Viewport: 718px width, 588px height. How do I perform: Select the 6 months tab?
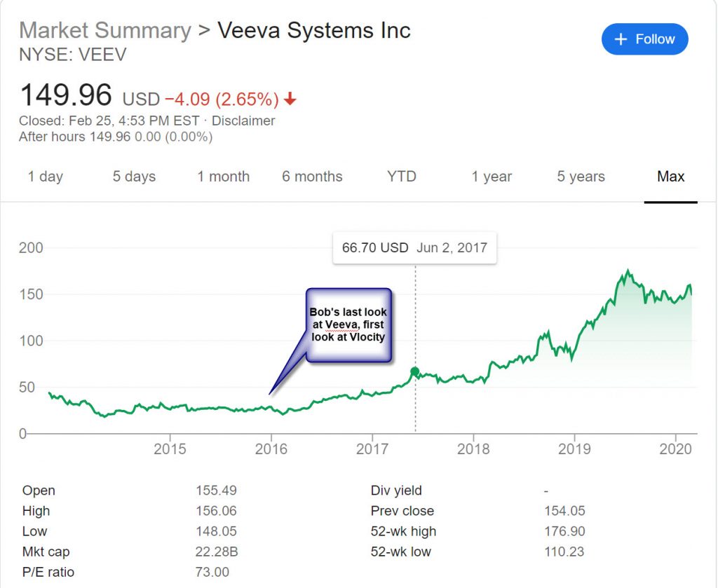(x=312, y=177)
